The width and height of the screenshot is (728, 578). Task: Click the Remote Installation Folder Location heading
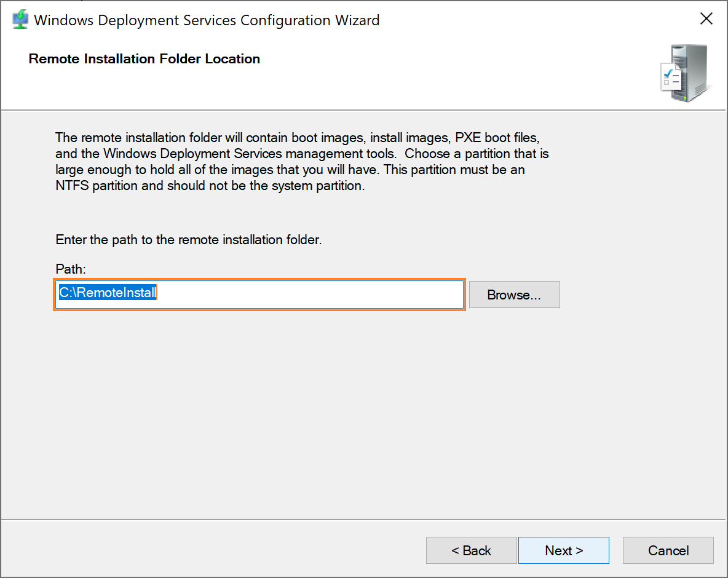[x=144, y=59]
